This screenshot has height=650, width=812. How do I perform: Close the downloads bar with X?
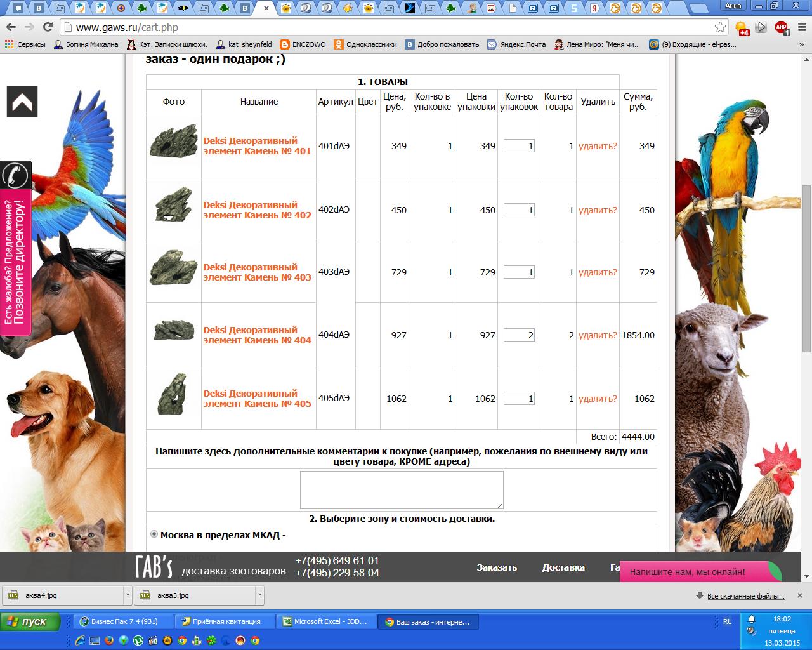tap(800, 595)
